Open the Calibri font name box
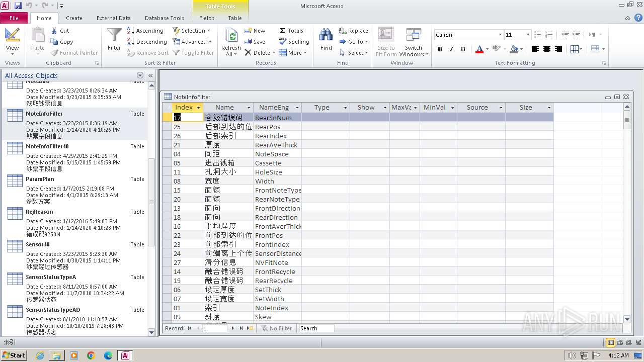644x362 pixels. (x=468, y=35)
